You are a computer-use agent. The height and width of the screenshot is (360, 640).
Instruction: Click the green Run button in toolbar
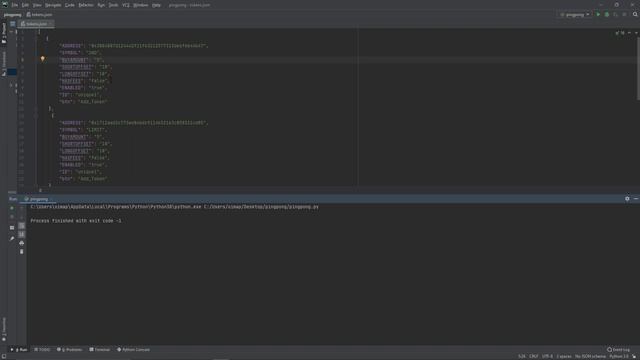point(598,15)
